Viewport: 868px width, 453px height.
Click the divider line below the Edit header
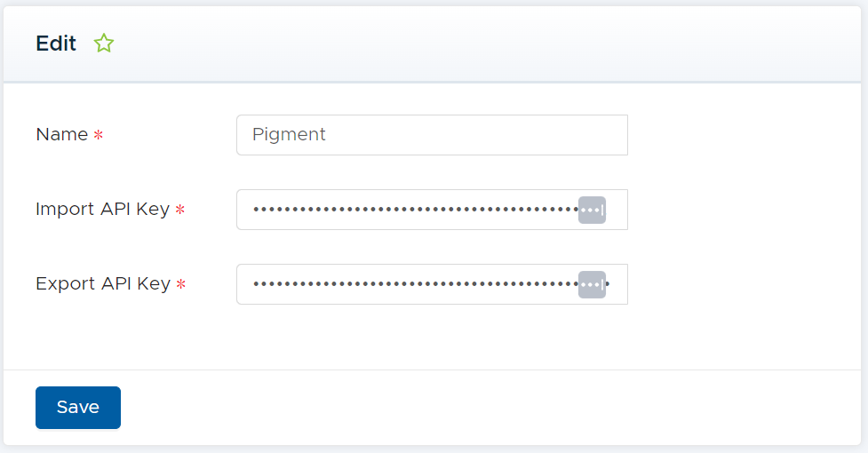[434, 83]
